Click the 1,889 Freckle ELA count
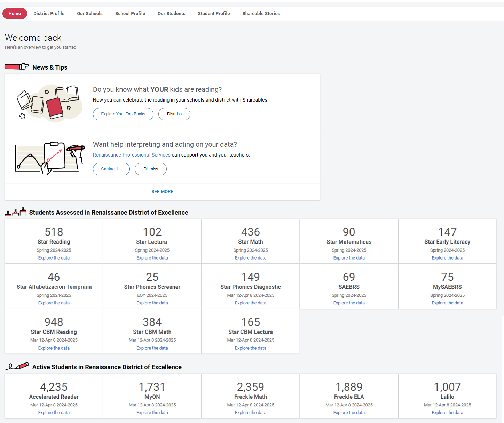 tap(349, 387)
